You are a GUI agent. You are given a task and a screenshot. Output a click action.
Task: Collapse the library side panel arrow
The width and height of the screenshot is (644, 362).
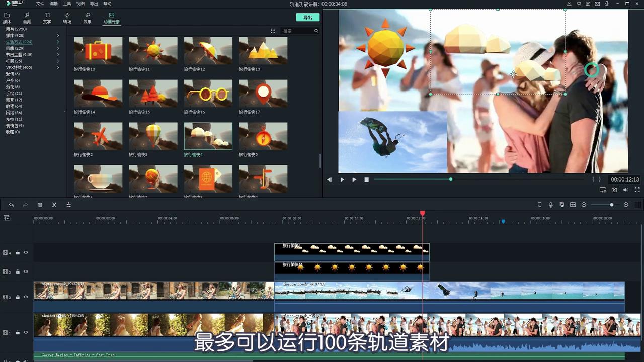pos(65,112)
